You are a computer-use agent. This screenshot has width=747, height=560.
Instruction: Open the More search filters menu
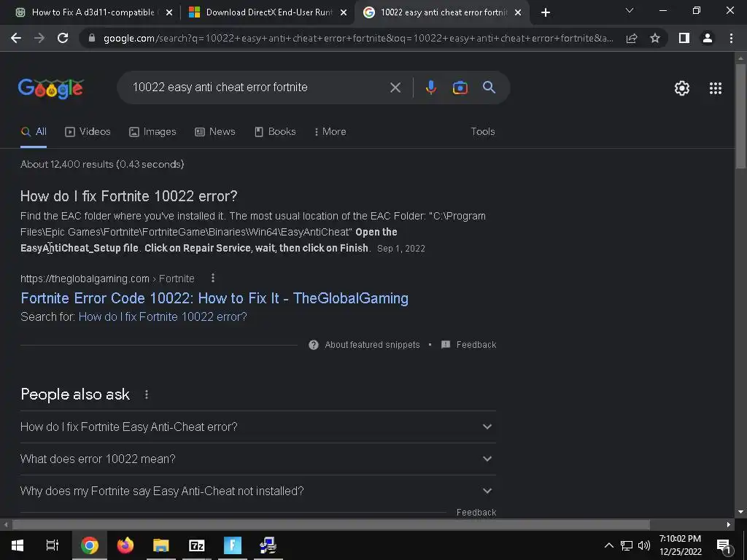(x=330, y=132)
